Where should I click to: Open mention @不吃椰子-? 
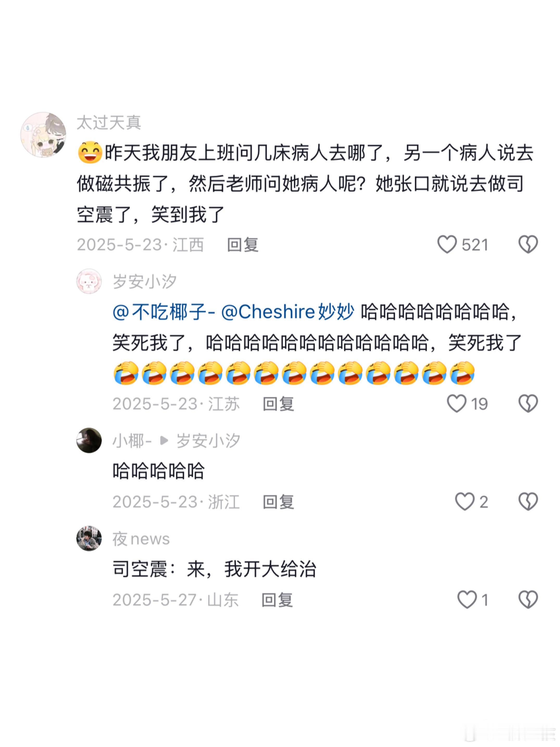pyautogui.click(x=164, y=311)
